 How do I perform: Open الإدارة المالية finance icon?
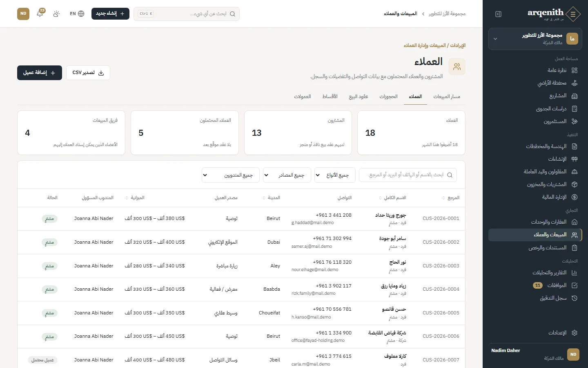click(x=575, y=197)
